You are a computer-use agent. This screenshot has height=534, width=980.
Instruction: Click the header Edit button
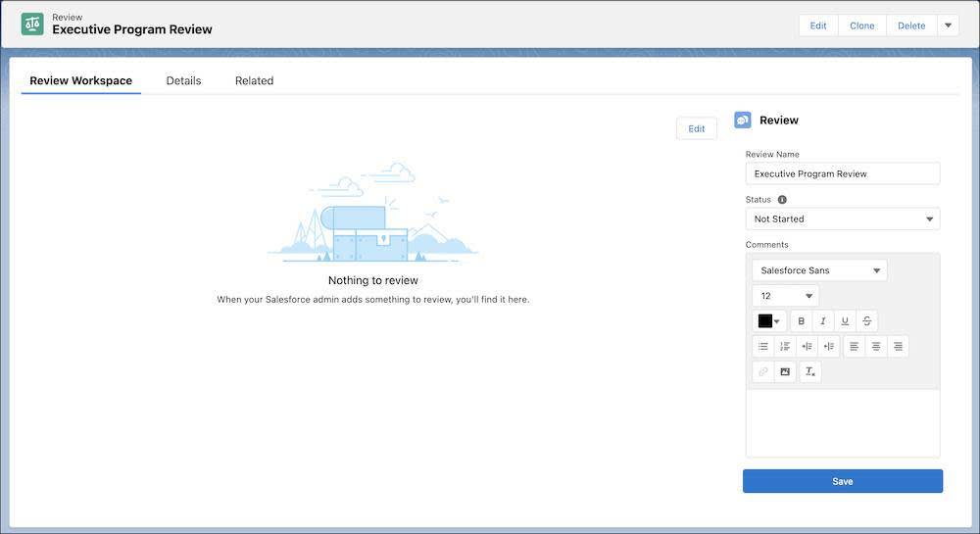tap(818, 25)
